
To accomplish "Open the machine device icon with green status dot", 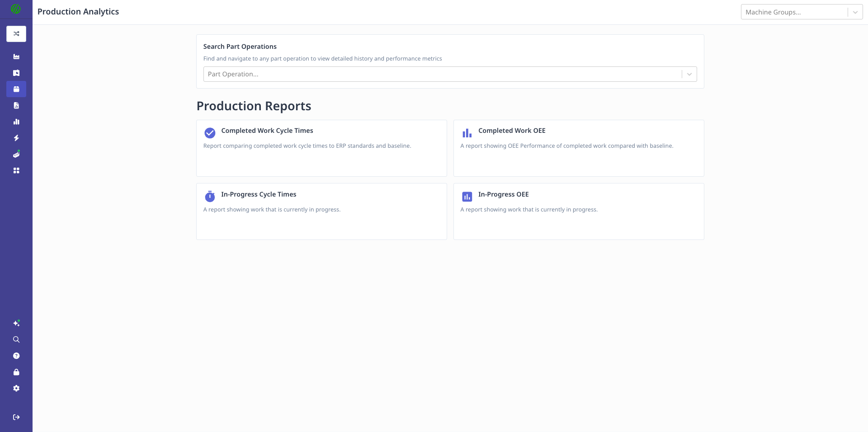I will point(16,155).
